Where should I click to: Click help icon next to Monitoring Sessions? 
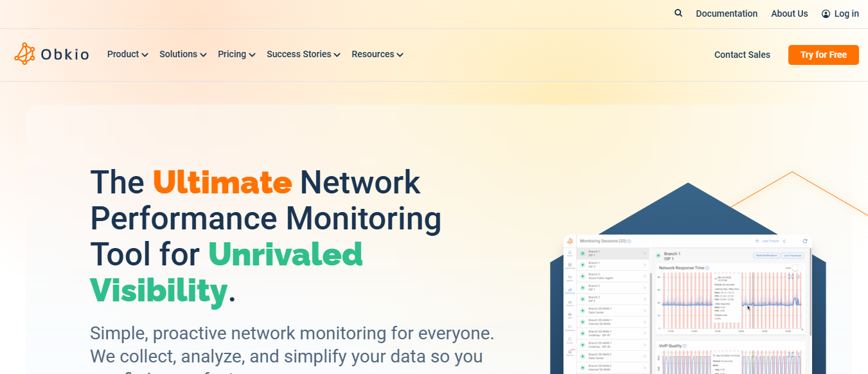629,241
